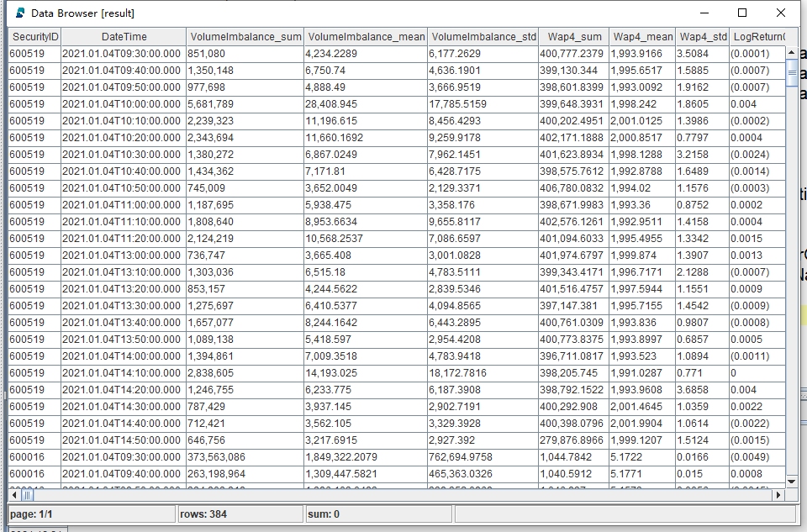Click the VolumeImbalance_mean column header
The width and height of the screenshot is (807, 532).
365,37
